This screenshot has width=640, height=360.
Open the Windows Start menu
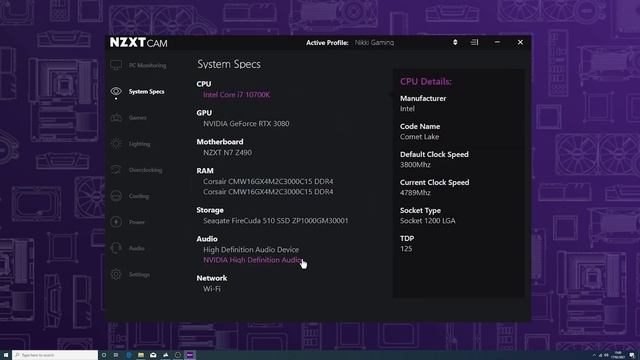tap(6, 355)
